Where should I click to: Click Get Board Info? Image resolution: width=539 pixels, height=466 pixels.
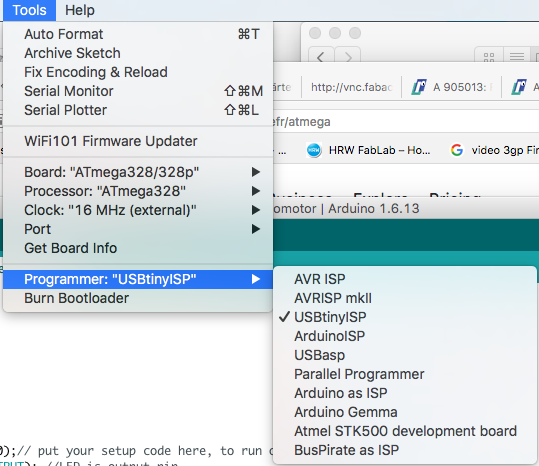click(138, 248)
